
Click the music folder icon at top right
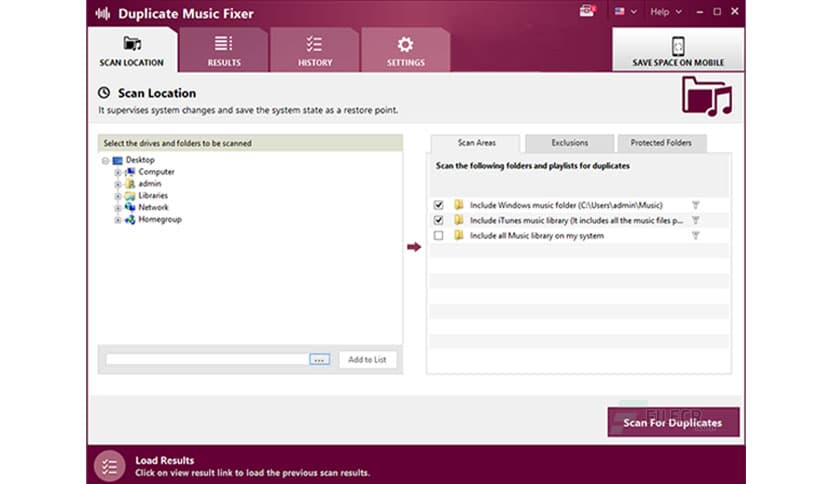point(707,96)
